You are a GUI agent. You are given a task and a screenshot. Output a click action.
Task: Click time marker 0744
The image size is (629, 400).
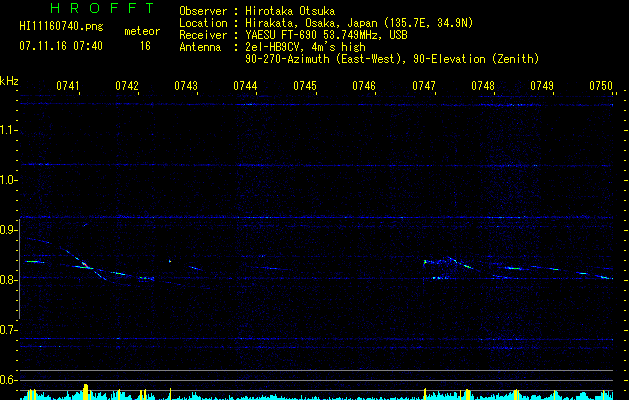coord(246,86)
